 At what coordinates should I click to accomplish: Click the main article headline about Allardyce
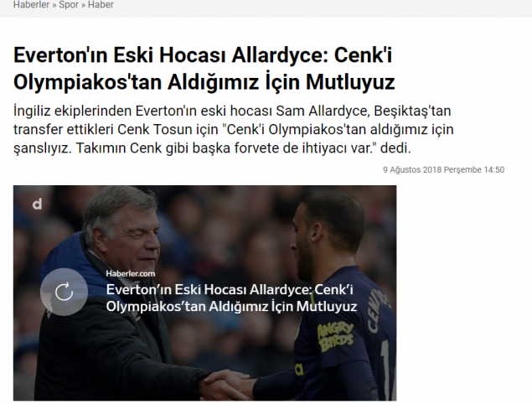(x=204, y=68)
